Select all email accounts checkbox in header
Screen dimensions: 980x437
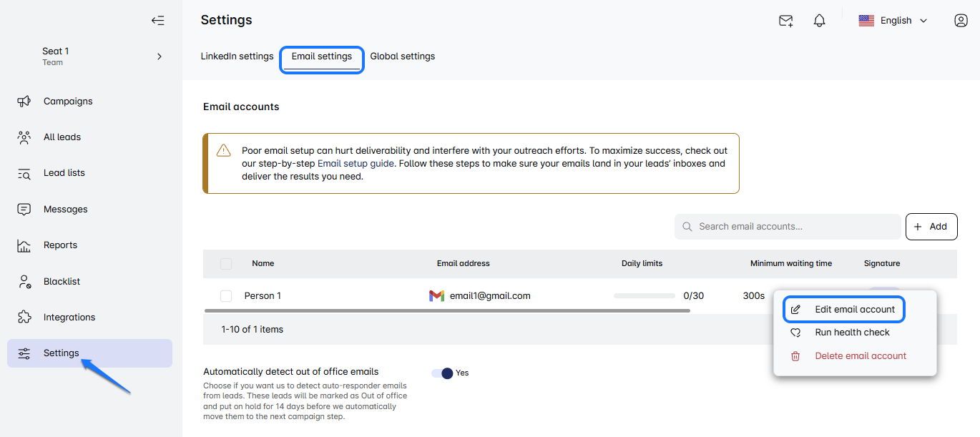226,264
